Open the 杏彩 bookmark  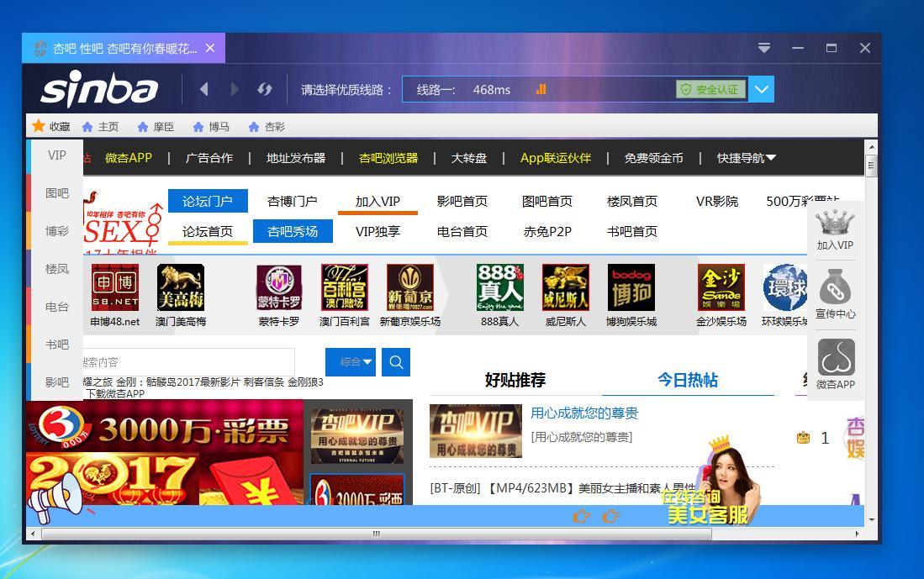coord(267,127)
